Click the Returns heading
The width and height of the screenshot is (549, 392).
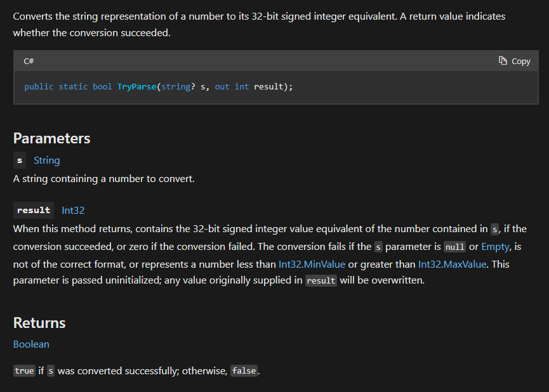point(39,323)
